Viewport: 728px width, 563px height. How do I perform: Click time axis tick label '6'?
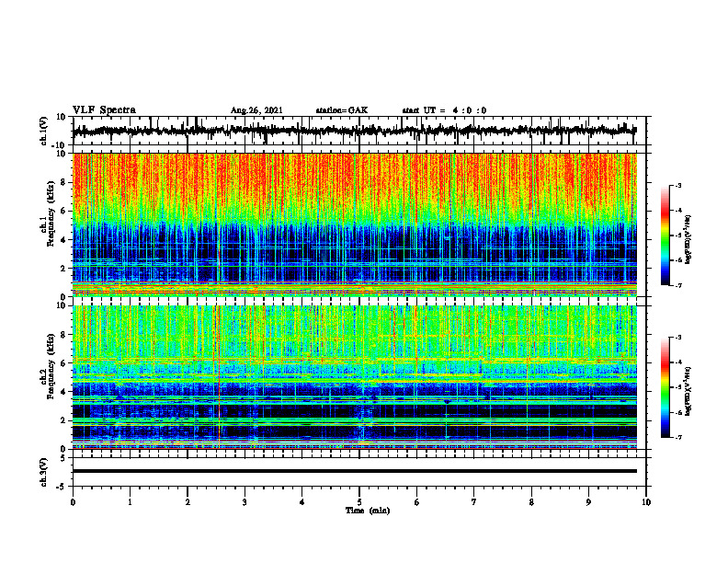tap(417, 502)
